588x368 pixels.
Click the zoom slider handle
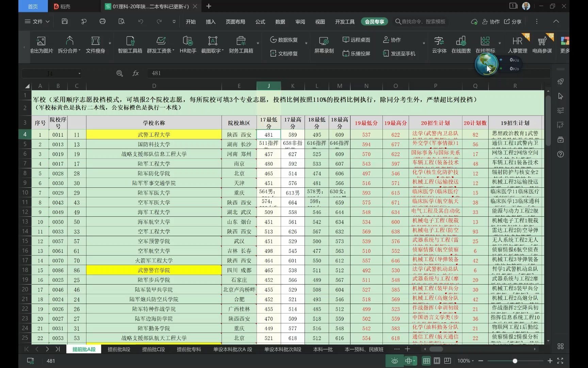[515, 361]
